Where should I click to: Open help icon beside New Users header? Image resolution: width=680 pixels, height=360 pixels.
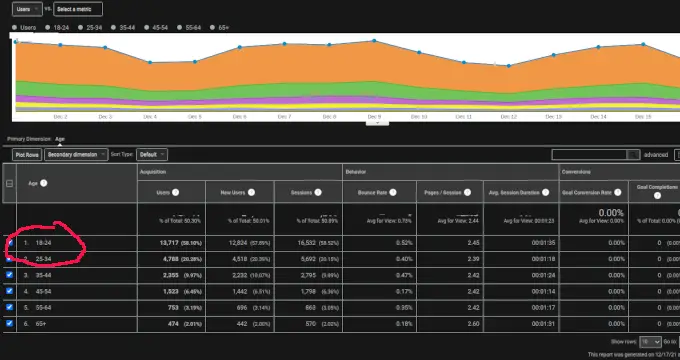[x=251, y=192]
